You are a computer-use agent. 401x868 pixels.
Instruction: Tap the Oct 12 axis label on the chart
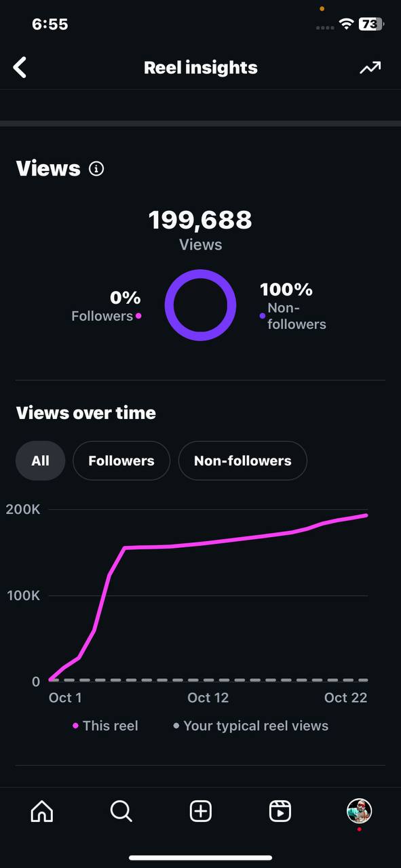[208, 697]
